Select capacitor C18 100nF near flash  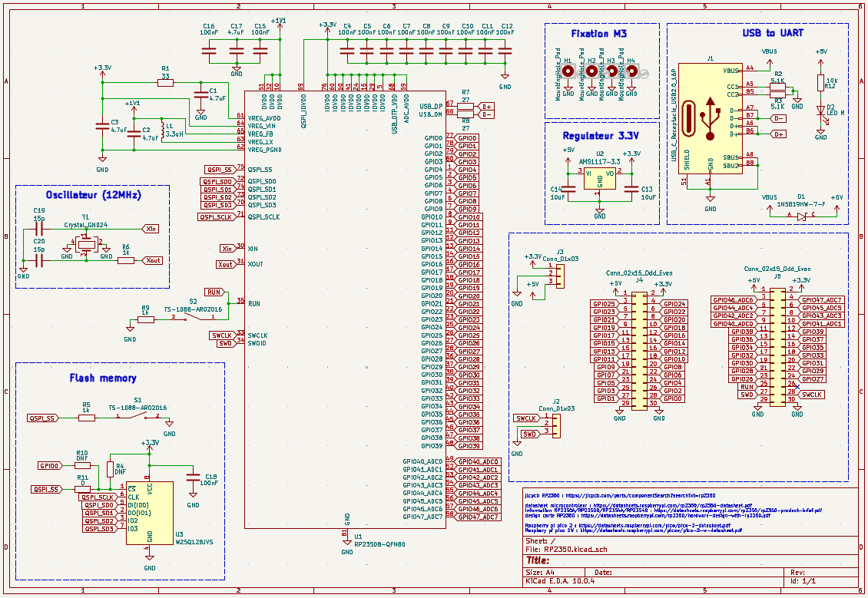pos(193,476)
